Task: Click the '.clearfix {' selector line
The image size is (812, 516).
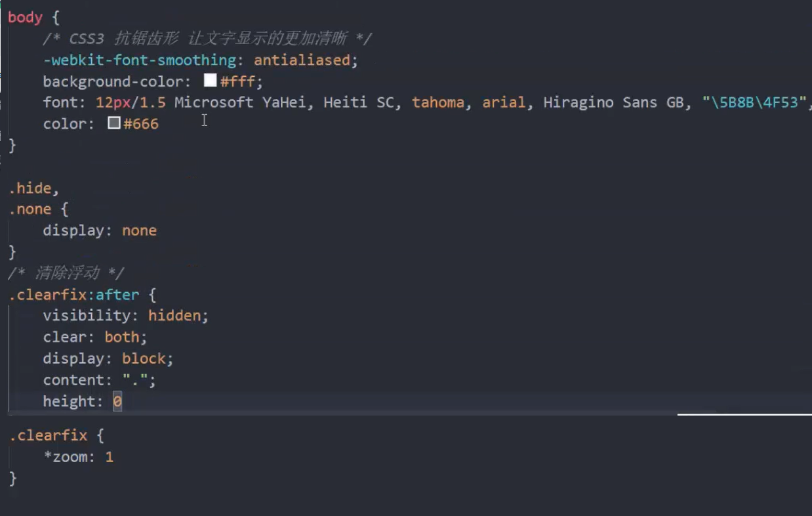Action: click(56, 435)
